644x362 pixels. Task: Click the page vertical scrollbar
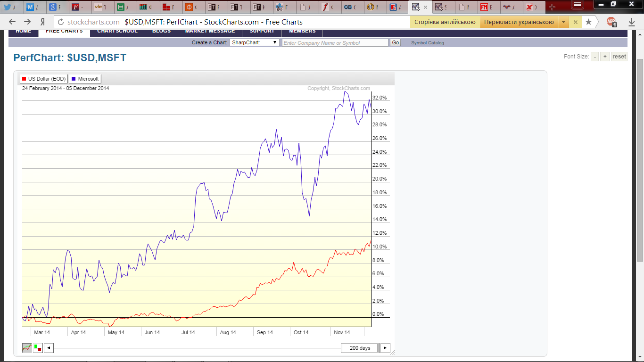640,160
